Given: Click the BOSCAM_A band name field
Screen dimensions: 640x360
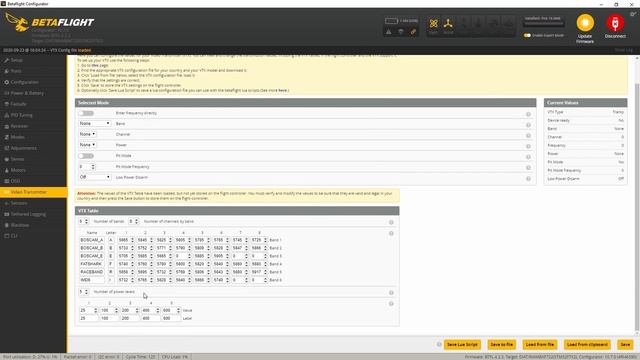Looking at the screenshot, I should [92, 240].
